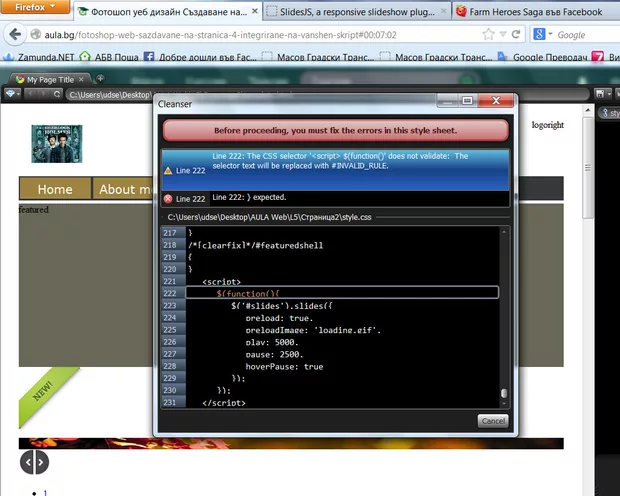Open Google Преводач bookmark
The width and height of the screenshot is (620, 496).
(x=542, y=57)
